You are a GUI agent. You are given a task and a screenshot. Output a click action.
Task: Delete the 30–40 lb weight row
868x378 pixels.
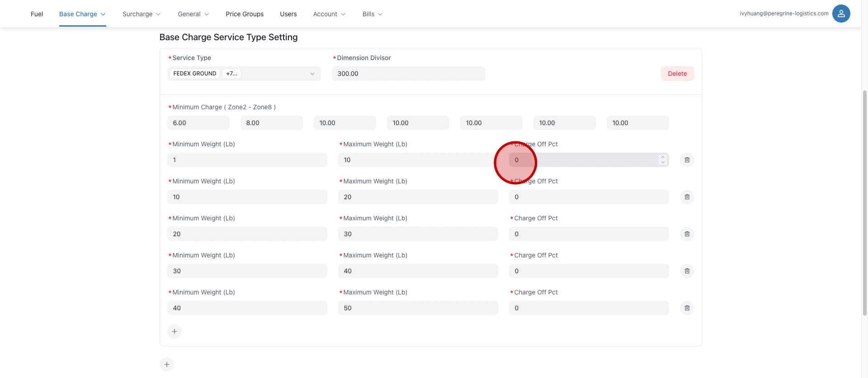(x=687, y=271)
